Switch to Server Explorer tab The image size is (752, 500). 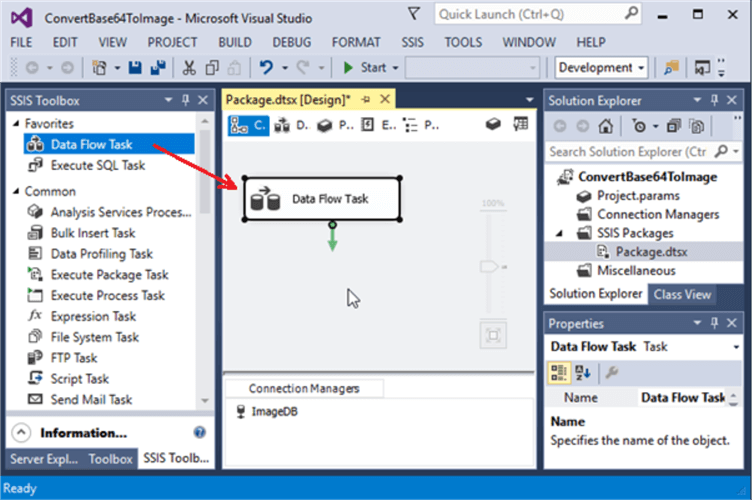tap(44, 459)
